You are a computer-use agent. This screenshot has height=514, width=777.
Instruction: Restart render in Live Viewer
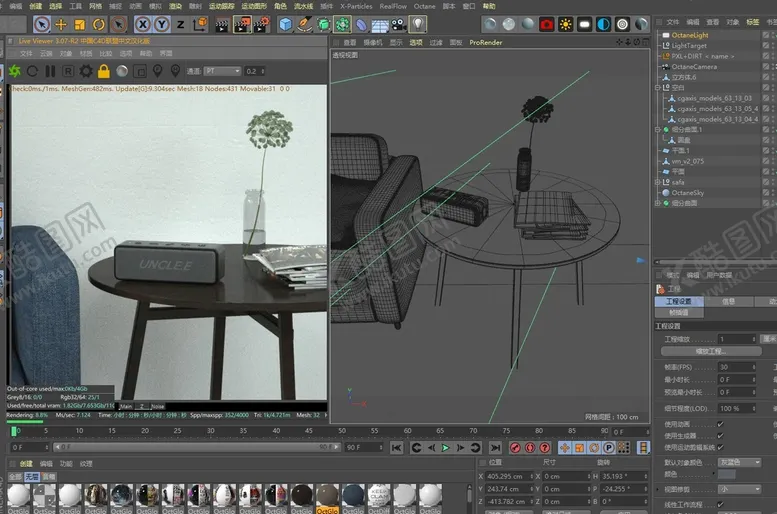click(x=32, y=71)
